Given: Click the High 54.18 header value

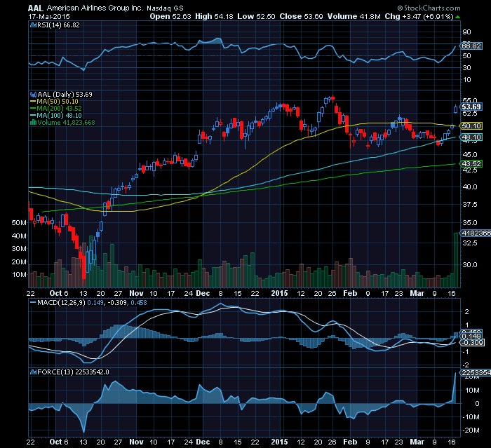Looking at the screenshot, I should click(214, 17).
